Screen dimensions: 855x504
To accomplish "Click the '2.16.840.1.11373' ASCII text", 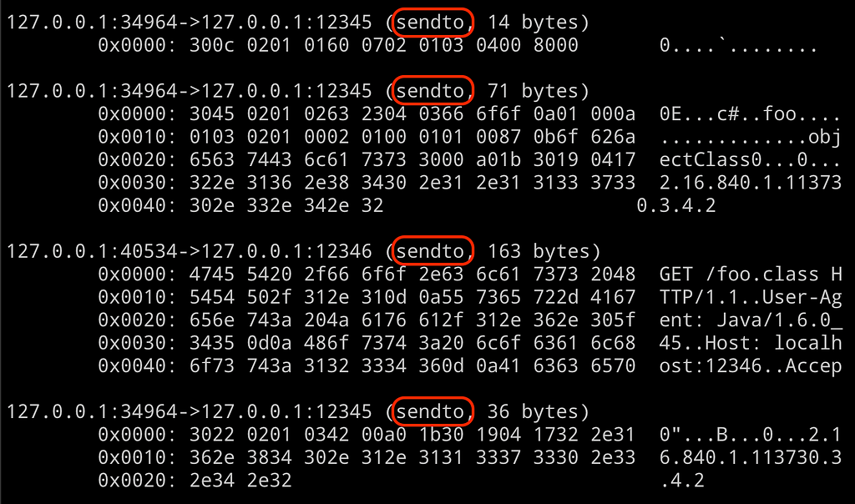I will click(751, 183).
